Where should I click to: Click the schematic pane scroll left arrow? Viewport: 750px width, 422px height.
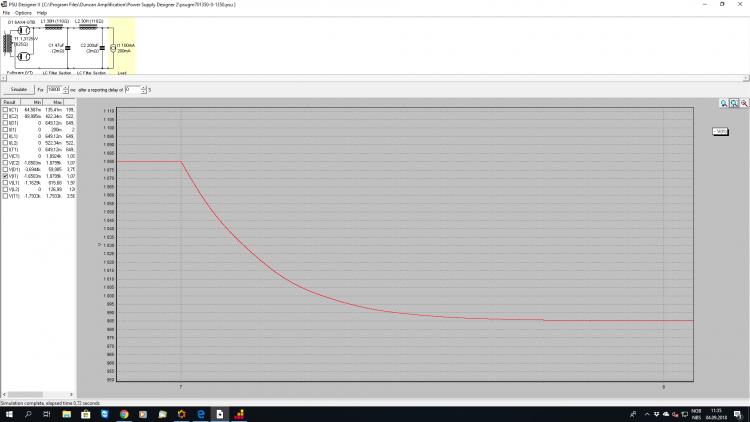click(3, 78)
